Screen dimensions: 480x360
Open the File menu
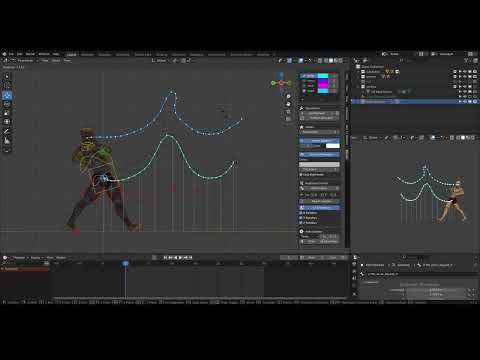(11, 54)
